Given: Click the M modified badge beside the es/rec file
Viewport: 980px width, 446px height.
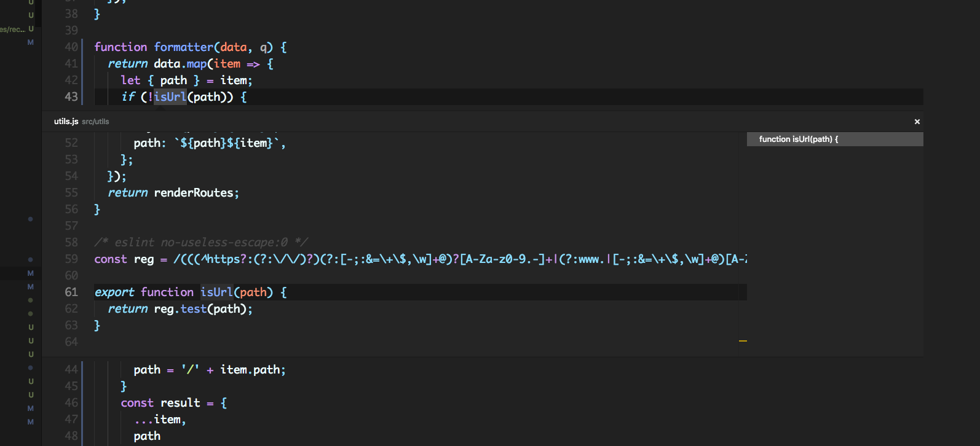Looking at the screenshot, I should click(x=30, y=42).
